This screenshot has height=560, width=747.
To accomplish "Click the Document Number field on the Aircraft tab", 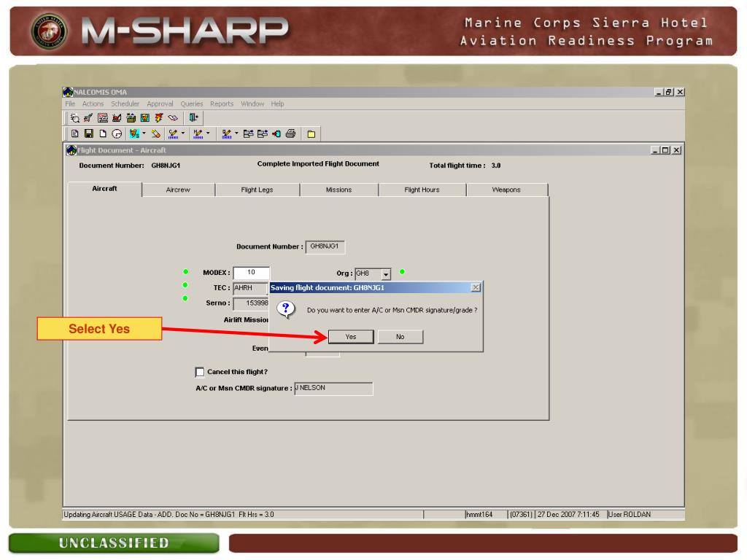I will 325,246.
